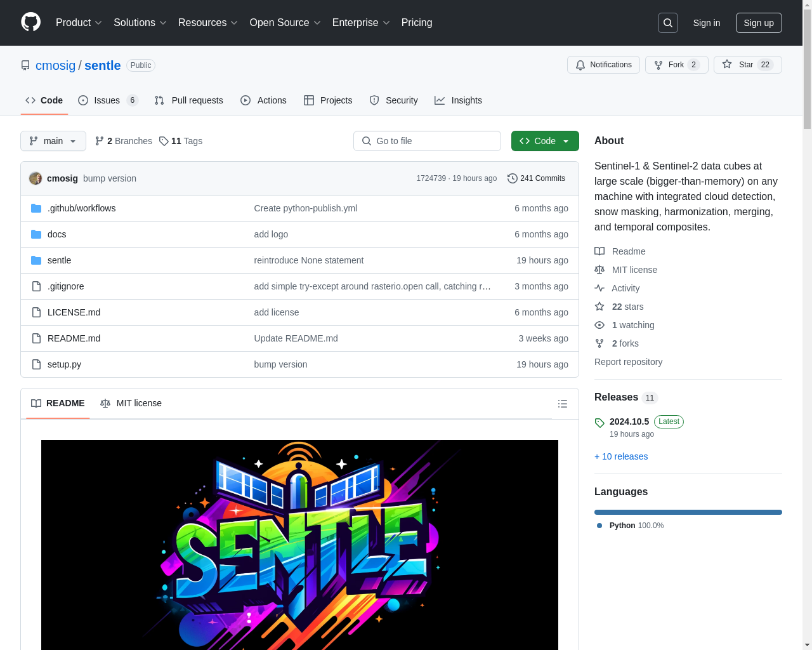The width and height of the screenshot is (812, 650).
Task: Open the 'Update README.md' commit message
Action: click(x=296, y=338)
